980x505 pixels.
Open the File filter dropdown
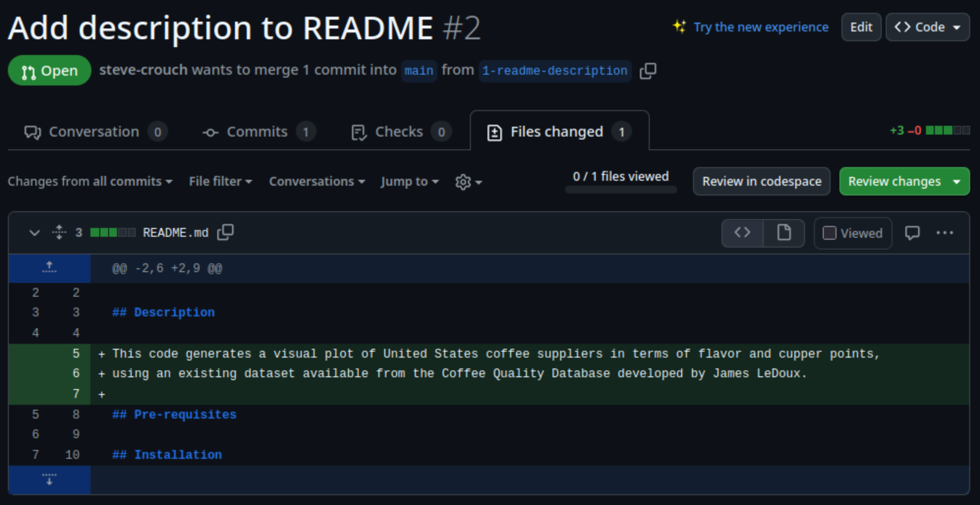click(221, 181)
